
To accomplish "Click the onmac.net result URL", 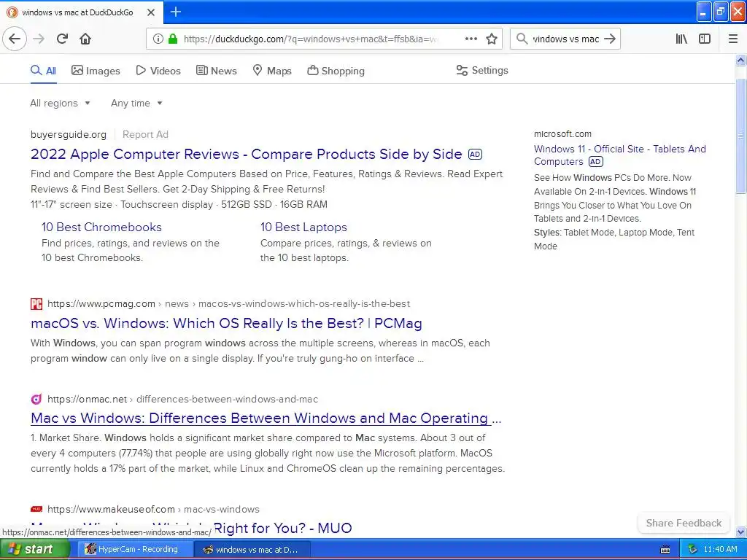I will tap(182, 399).
